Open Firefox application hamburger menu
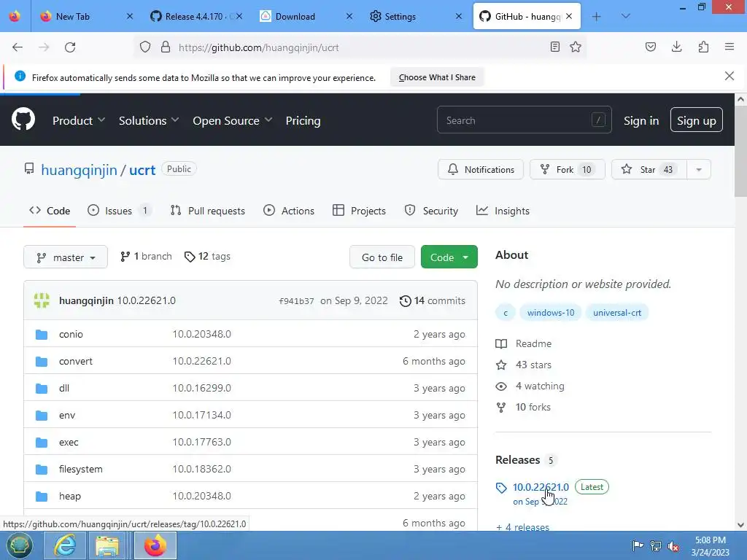The height and width of the screenshot is (560, 747). (x=729, y=47)
